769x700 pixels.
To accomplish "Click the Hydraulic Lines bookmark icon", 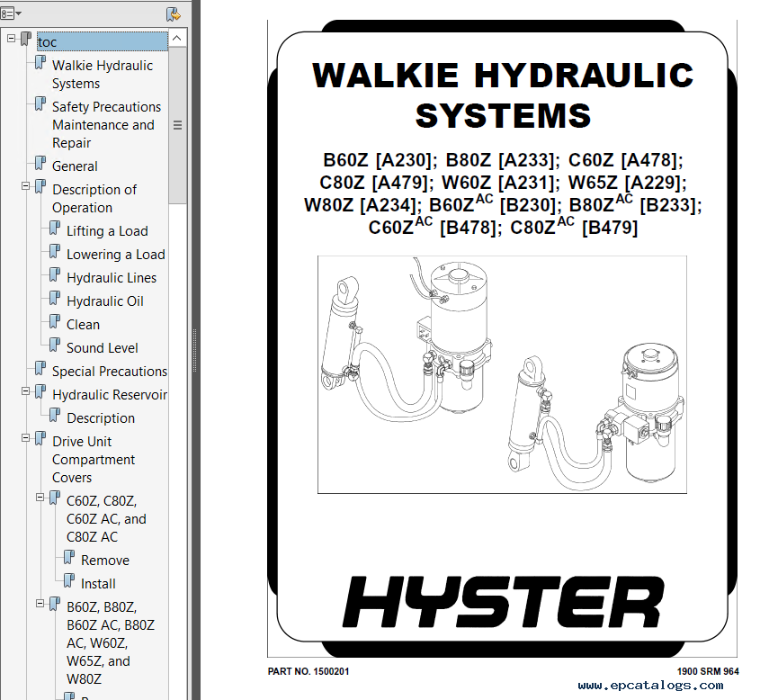I will (x=55, y=274).
